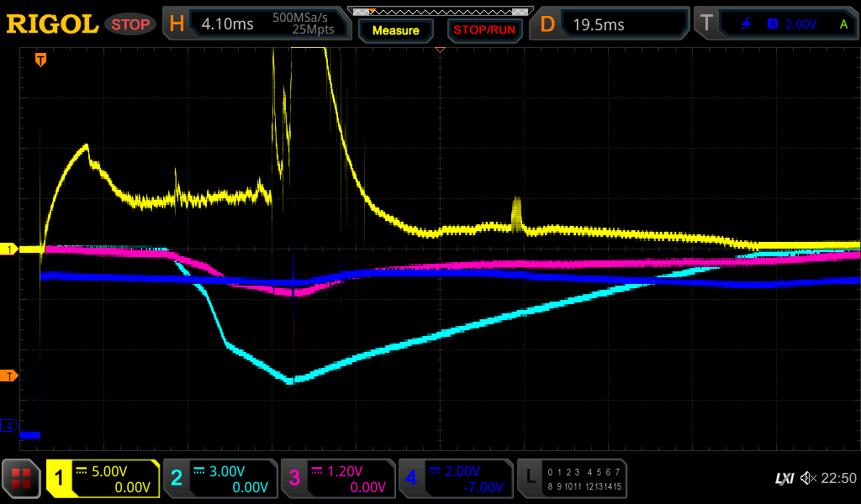Toggle channel 2 with 3.00V scale
Viewport: 861px width, 504px height.
(220, 479)
